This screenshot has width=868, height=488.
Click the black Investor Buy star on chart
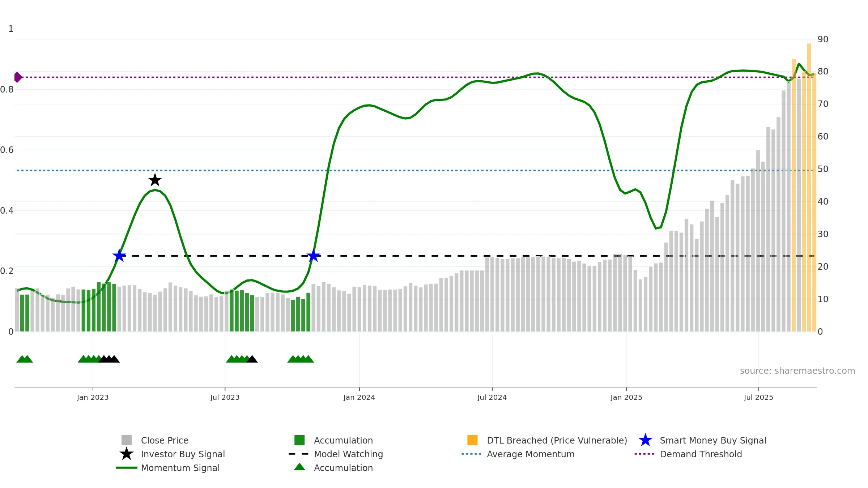click(155, 180)
